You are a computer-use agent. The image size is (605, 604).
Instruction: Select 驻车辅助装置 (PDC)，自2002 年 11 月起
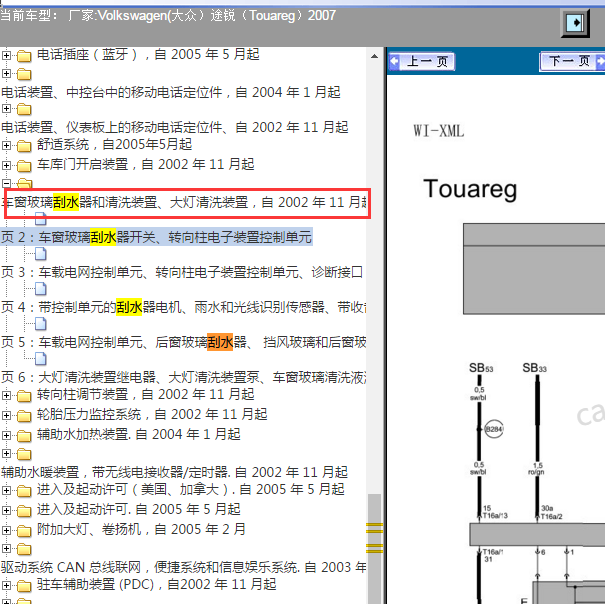(157, 584)
